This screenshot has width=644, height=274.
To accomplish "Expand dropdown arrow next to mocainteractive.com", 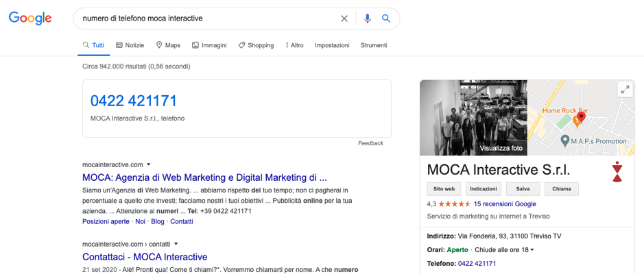I will [x=149, y=164].
